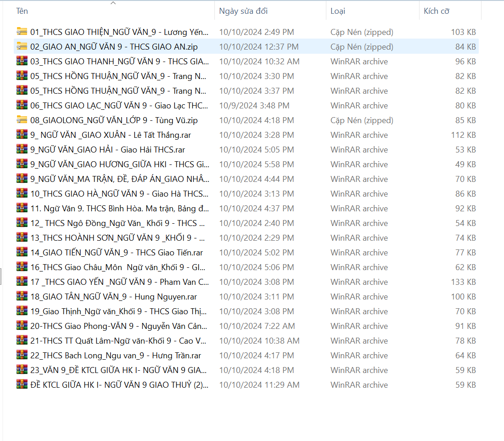Select the 21-THCS TT Quất Lâm archive
This screenshot has height=441, width=504.
pyautogui.click(x=118, y=341)
